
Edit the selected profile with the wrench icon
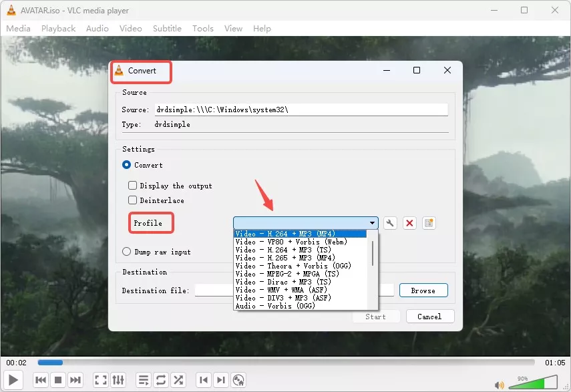(x=390, y=223)
